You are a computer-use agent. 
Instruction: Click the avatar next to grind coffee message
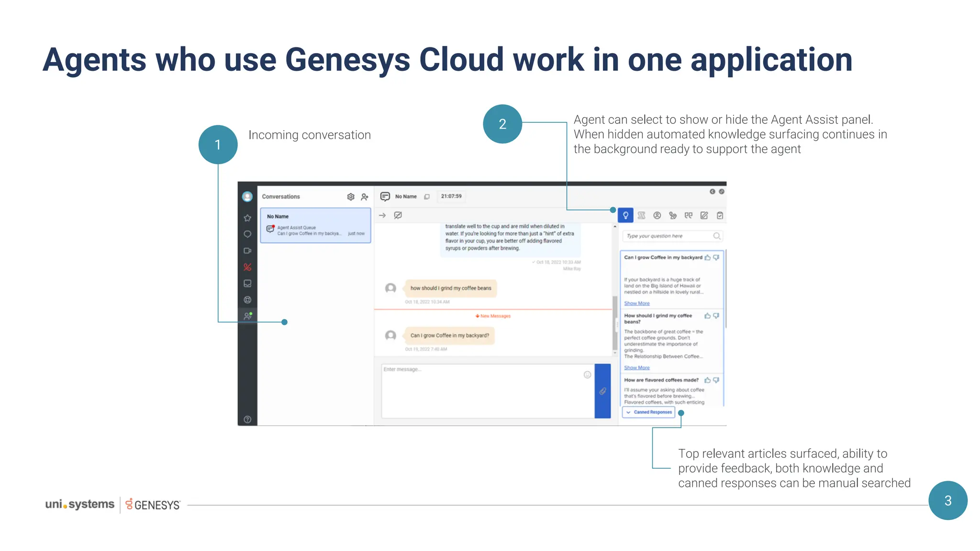click(390, 288)
